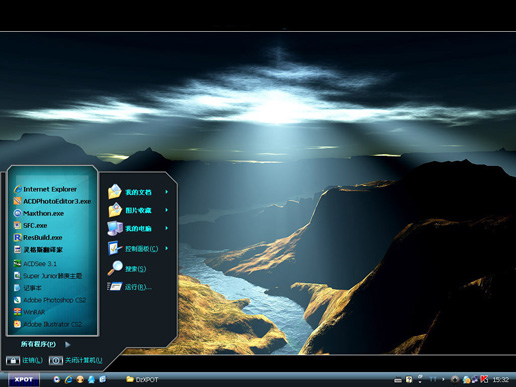Launch ResBuild.exe from the pinned list

pyautogui.click(x=38, y=237)
